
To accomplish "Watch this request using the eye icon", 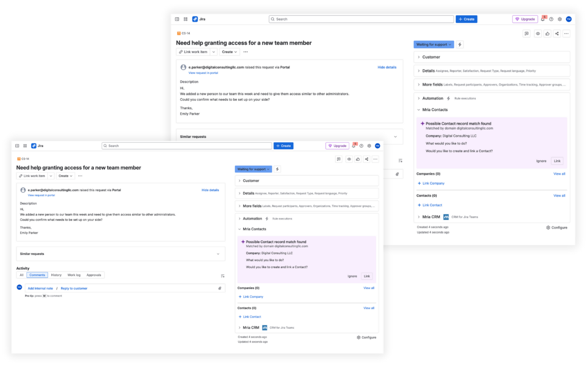I will [x=349, y=159].
